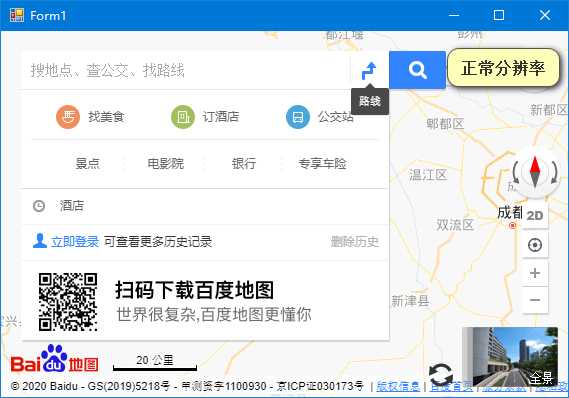Focus the place search input field
569x398 pixels.
pos(186,70)
